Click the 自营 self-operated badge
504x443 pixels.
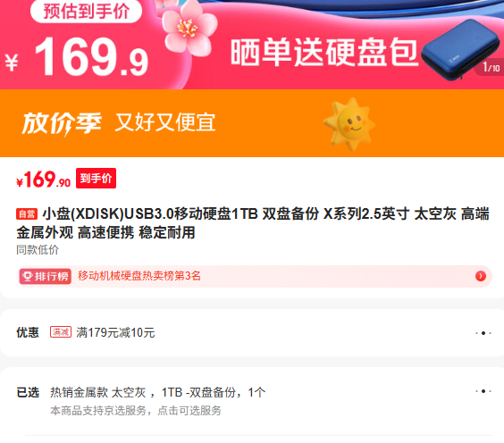click(x=27, y=214)
